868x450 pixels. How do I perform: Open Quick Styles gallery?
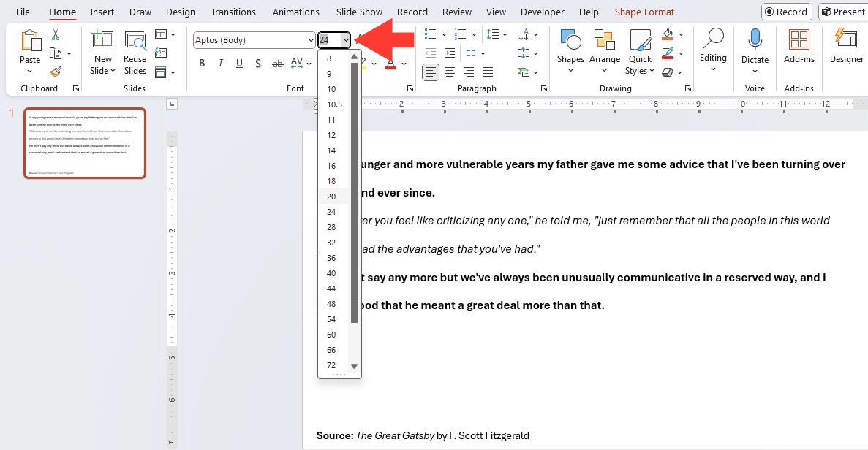point(640,51)
